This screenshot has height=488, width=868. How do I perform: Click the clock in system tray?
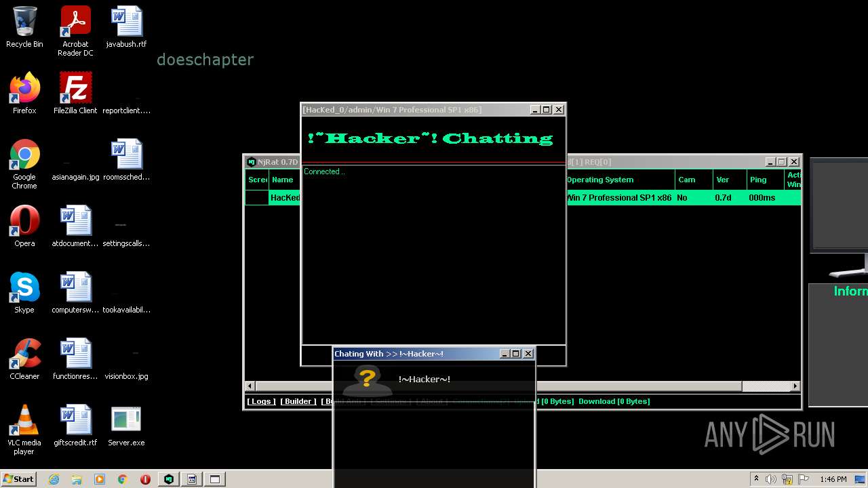coord(833,479)
